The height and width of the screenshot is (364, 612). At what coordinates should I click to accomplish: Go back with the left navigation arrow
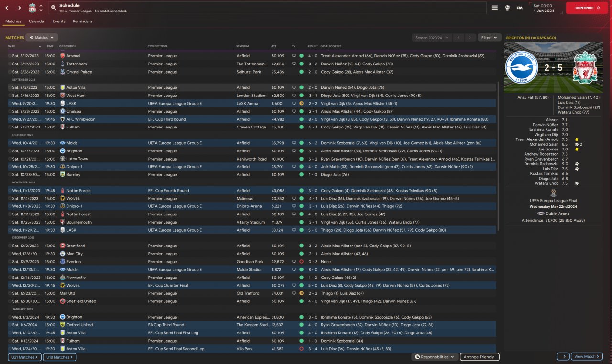click(x=7, y=8)
